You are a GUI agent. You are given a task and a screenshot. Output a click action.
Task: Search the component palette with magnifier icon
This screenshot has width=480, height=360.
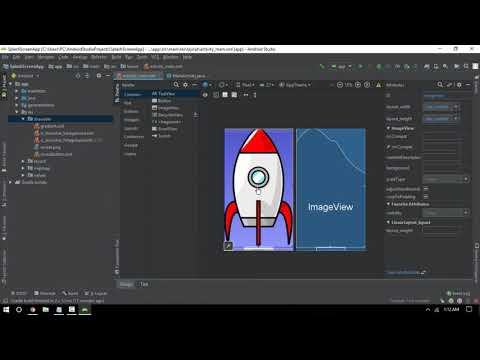click(176, 85)
